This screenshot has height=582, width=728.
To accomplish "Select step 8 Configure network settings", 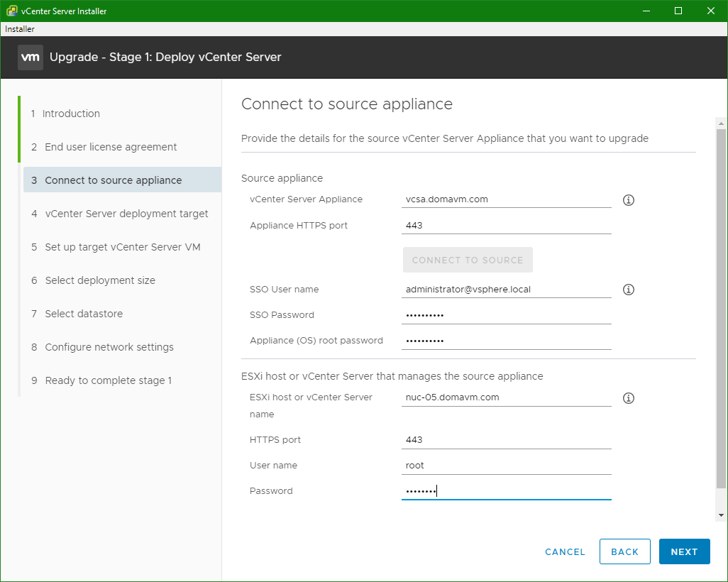I will (102, 347).
